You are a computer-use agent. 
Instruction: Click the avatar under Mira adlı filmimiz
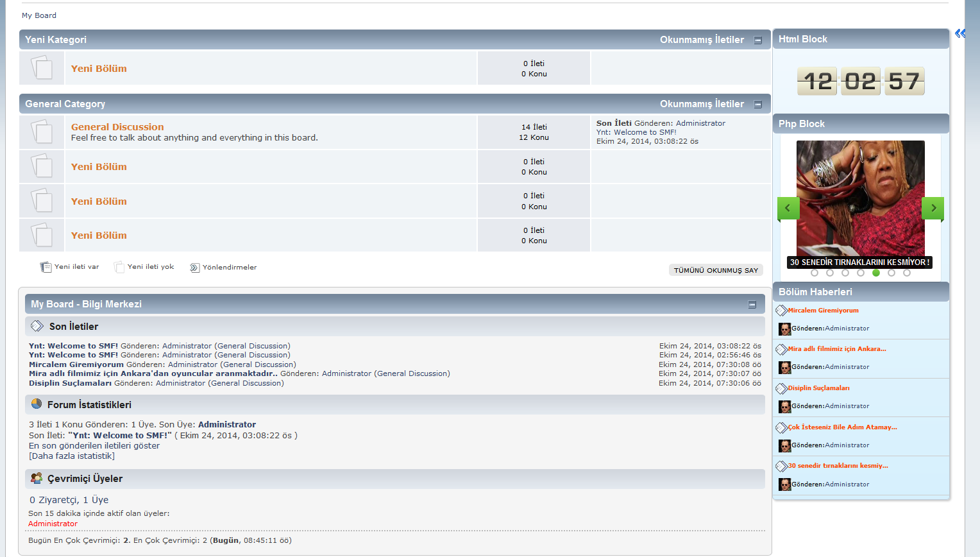(785, 368)
